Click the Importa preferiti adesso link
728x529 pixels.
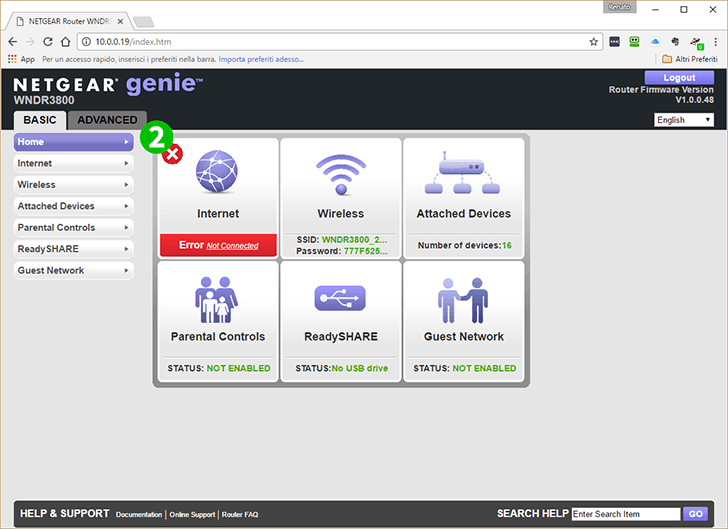[261, 59]
